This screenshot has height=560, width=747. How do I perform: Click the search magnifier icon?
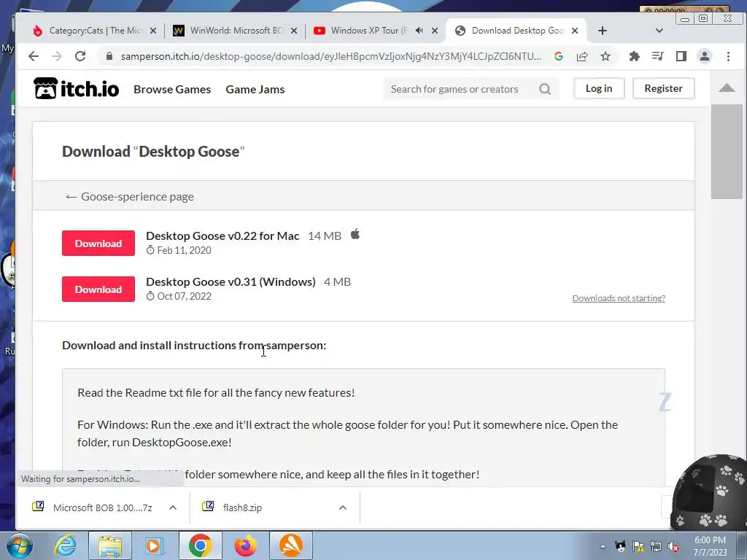[x=545, y=89]
